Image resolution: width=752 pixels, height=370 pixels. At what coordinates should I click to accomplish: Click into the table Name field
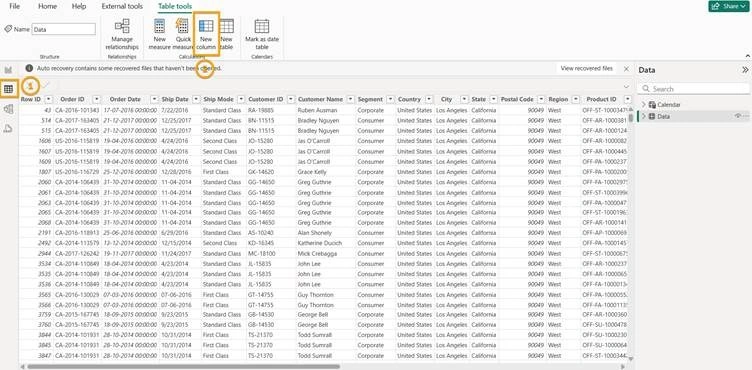(x=64, y=29)
